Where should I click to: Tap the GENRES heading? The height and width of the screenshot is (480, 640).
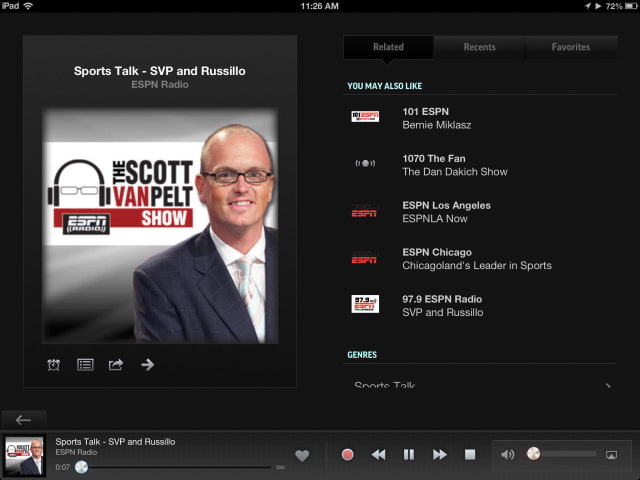(x=362, y=355)
